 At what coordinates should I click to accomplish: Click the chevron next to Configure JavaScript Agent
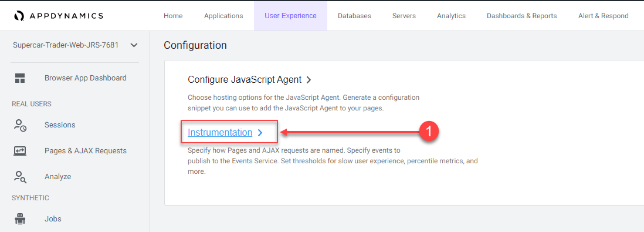(x=309, y=79)
